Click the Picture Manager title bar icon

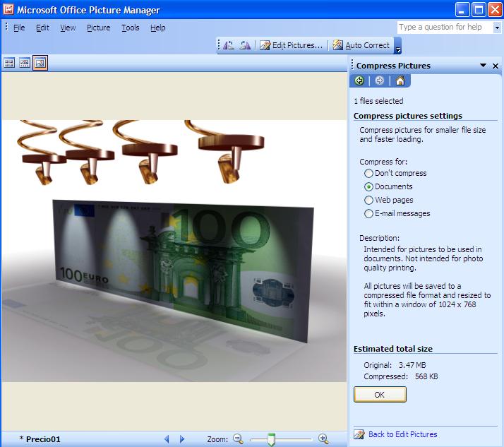click(8, 9)
